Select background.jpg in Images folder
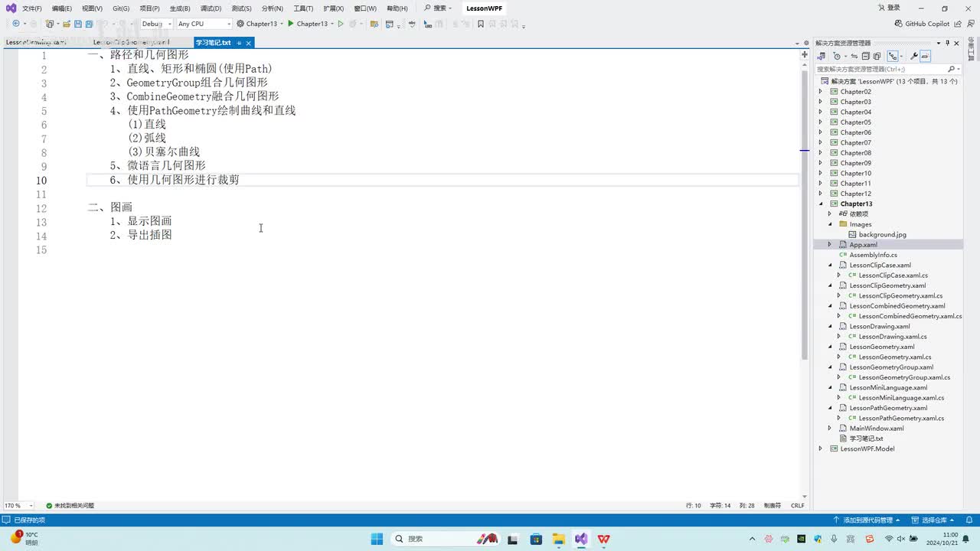The width and height of the screenshot is (980, 551). click(882, 234)
